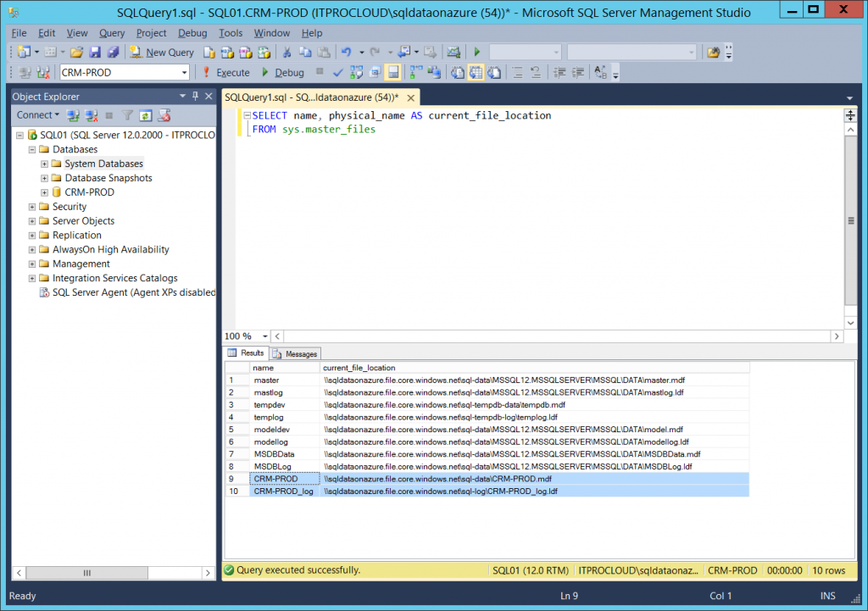
Task: Open the editor zoom 100 % dropdown
Action: coord(265,336)
